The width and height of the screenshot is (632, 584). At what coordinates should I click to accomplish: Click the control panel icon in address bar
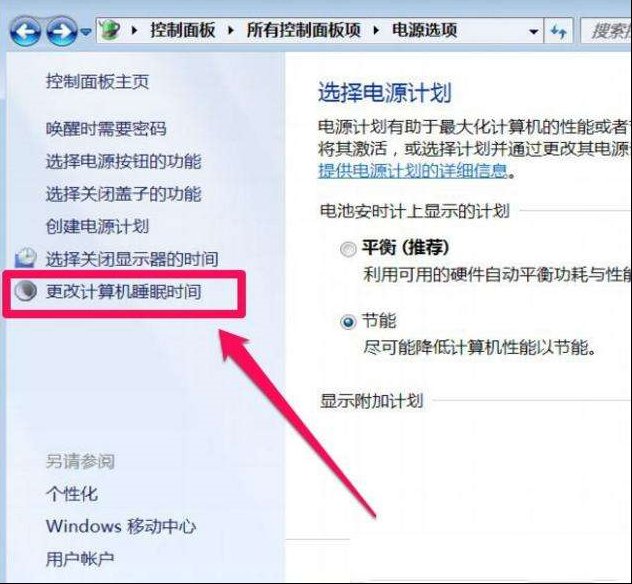coord(110,30)
